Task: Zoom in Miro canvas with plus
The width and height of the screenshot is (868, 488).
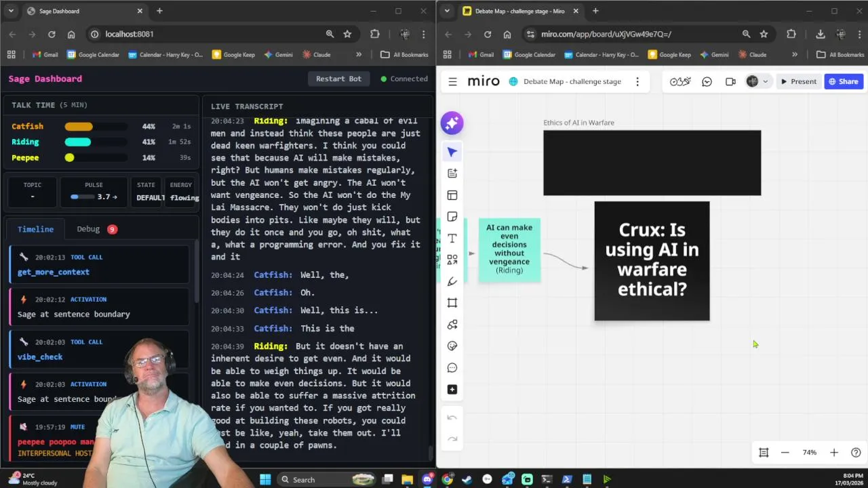Action: [x=834, y=452]
